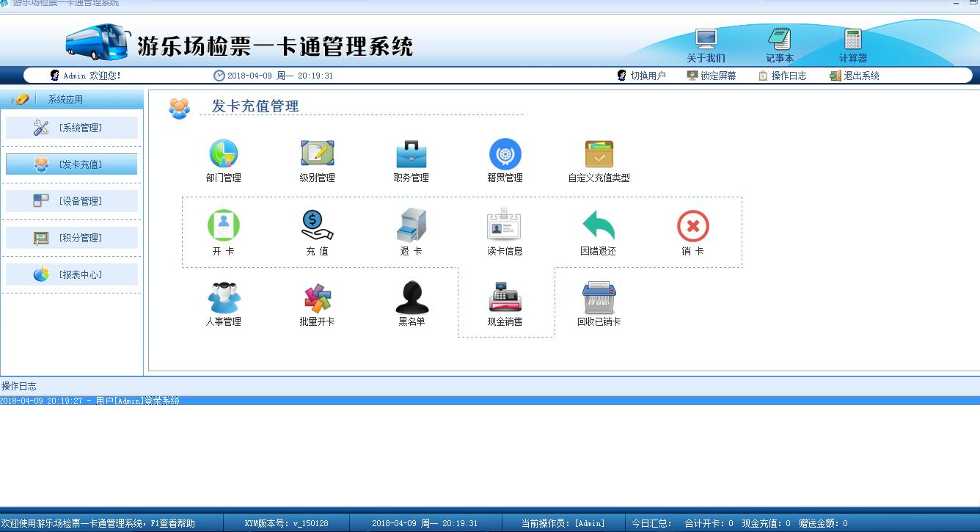The image size is (980, 532).
Task: Click the 销卡 red X icon
Action: [693, 226]
